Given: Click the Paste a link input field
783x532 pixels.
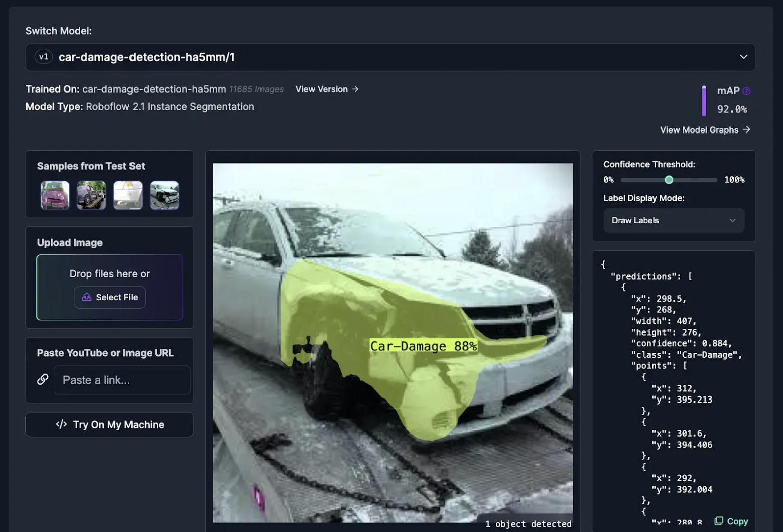Looking at the screenshot, I should pos(122,380).
